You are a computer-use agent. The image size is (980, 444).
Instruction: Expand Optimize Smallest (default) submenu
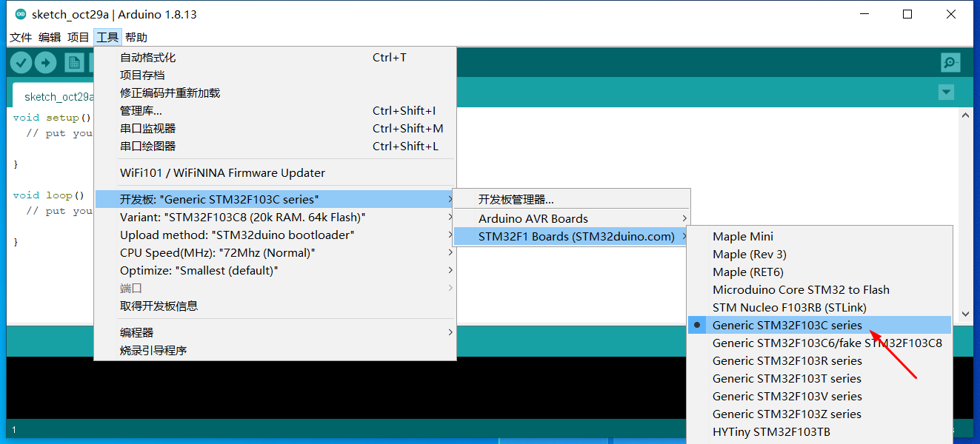pos(275,270)
